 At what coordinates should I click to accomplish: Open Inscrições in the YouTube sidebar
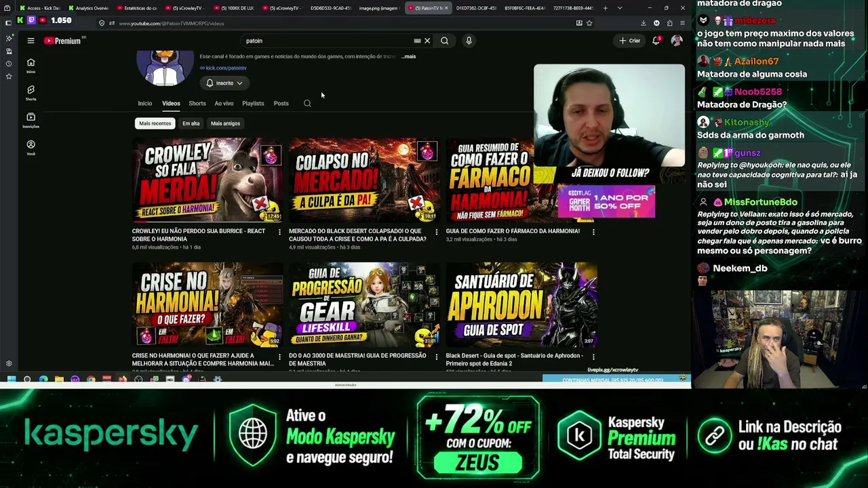31,120
